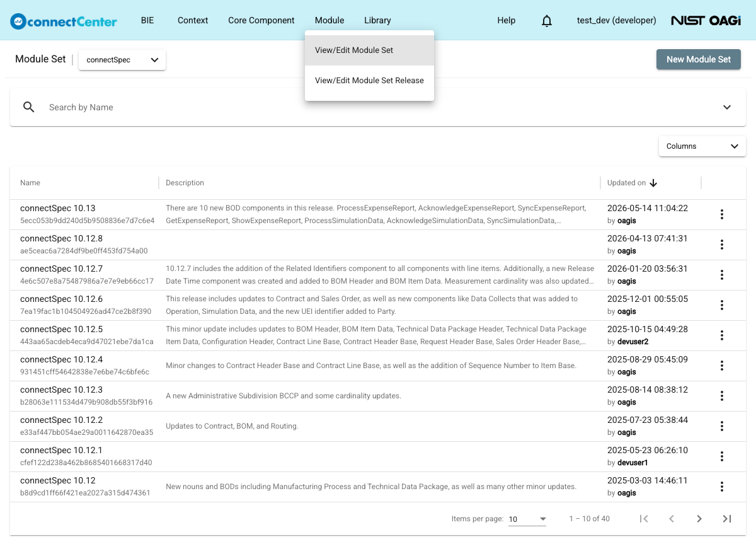Open row menu for connectSpec 10.12.2
This screenshot has height=537, width=756.
(722, 426)
